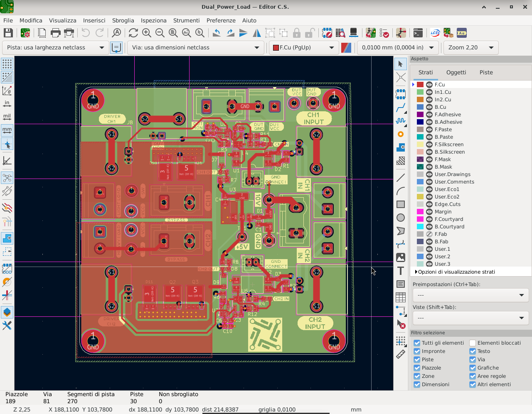Click the Print icon in the toolbar
This screenshot has width=532, height=414.
pyautogui.click(x=55, y=33)
